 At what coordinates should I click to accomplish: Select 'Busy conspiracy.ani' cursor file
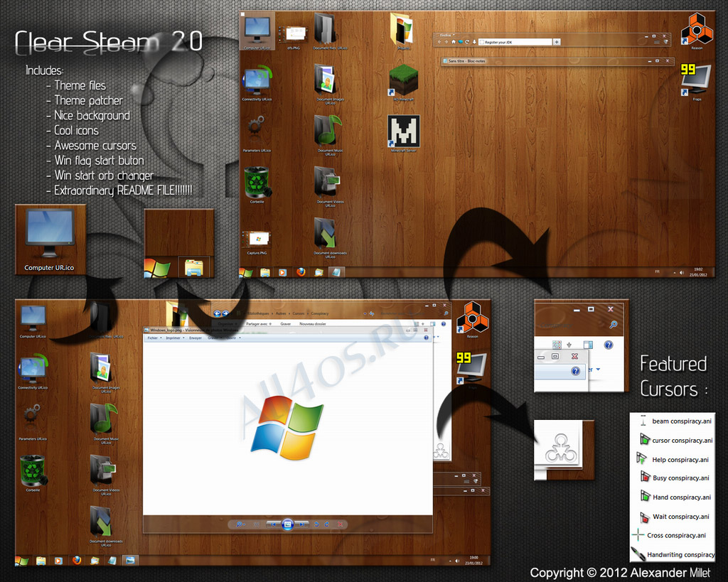click(675, 478)
